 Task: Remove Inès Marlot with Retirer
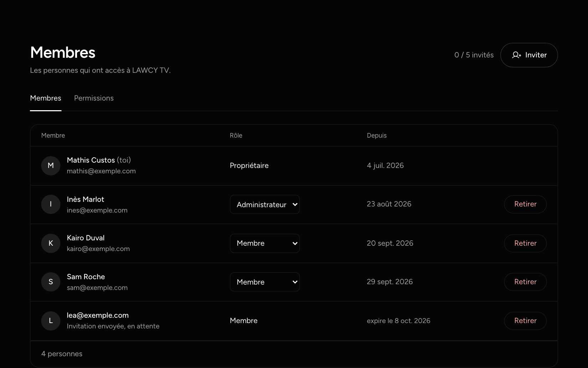click(x=525, y=204)
